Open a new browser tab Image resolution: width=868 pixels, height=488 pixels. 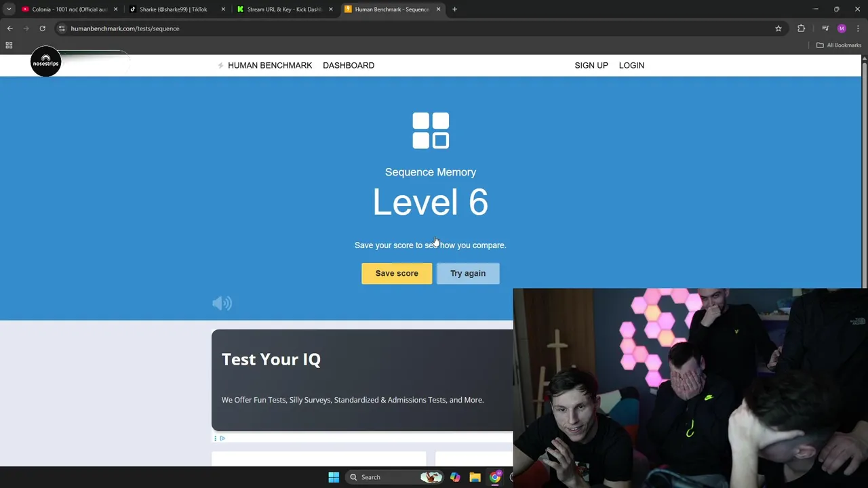[x=454, y=9]
